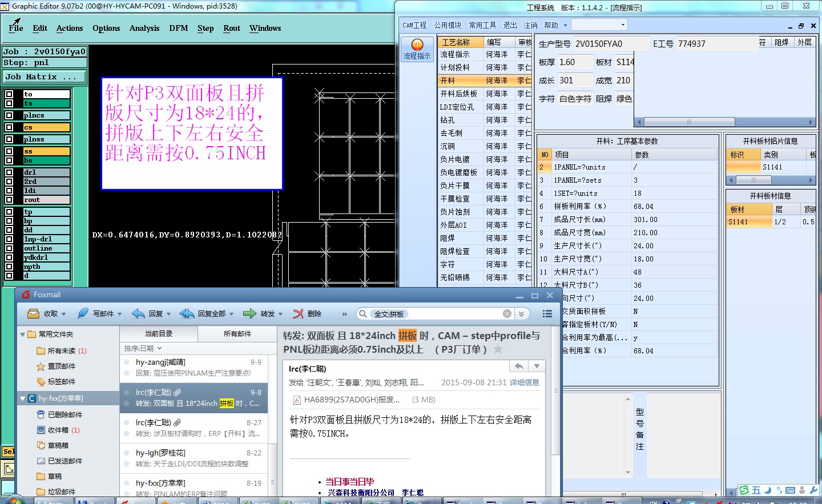Toggle visibility checkbox for layer rout
This screenshot has height=504, width=822.
click(9, 200)
